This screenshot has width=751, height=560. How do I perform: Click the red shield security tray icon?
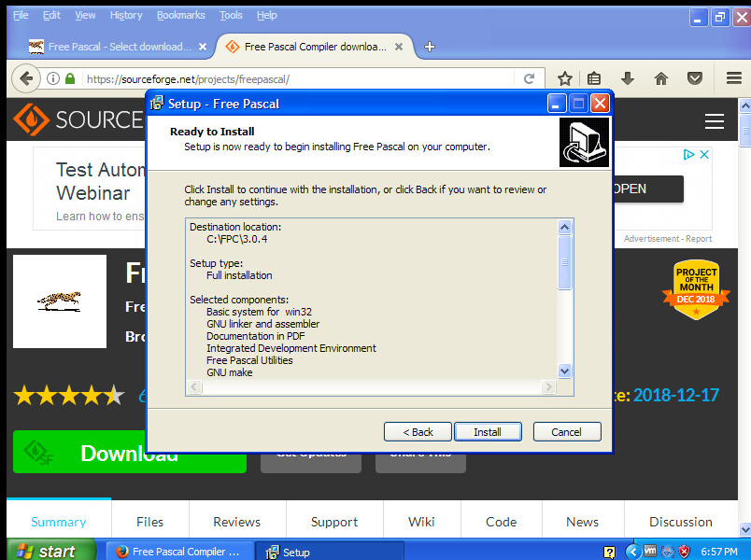685,552
